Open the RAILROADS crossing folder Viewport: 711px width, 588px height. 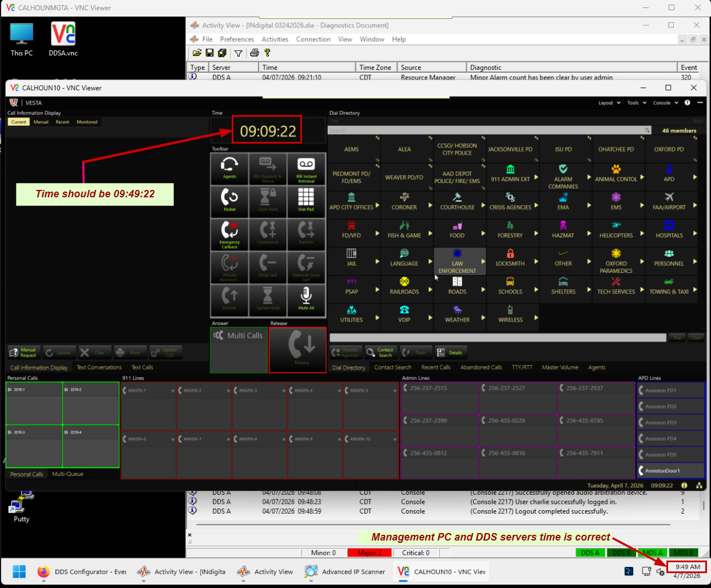pos(404,286)
